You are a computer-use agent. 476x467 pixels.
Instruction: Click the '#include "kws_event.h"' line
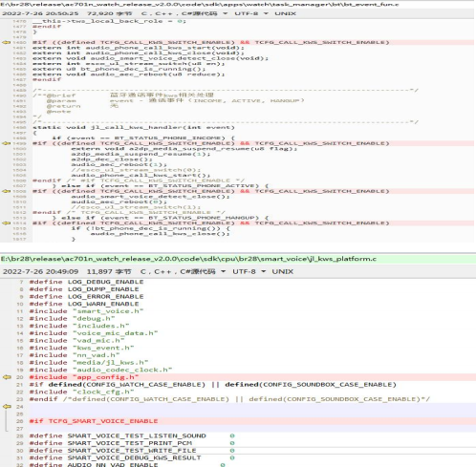pyautogui.click(x=81, y=348)
